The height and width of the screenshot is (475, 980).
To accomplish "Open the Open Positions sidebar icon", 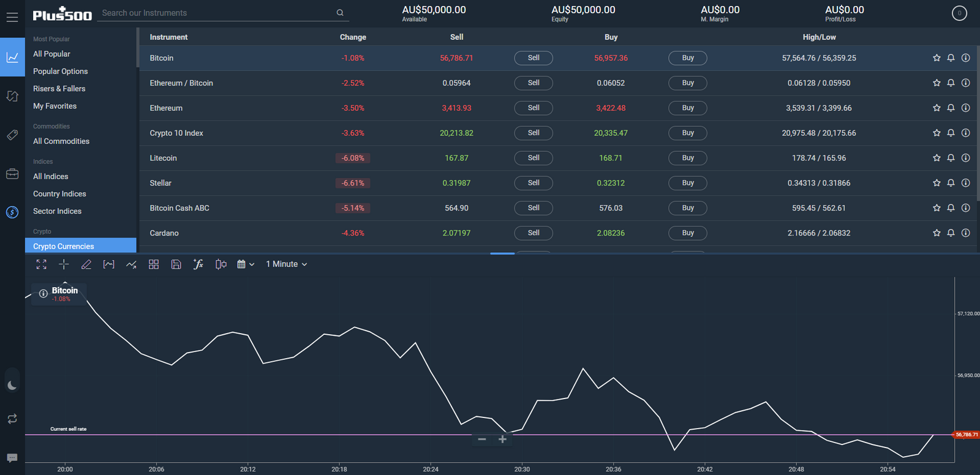I will coord(12,96).
